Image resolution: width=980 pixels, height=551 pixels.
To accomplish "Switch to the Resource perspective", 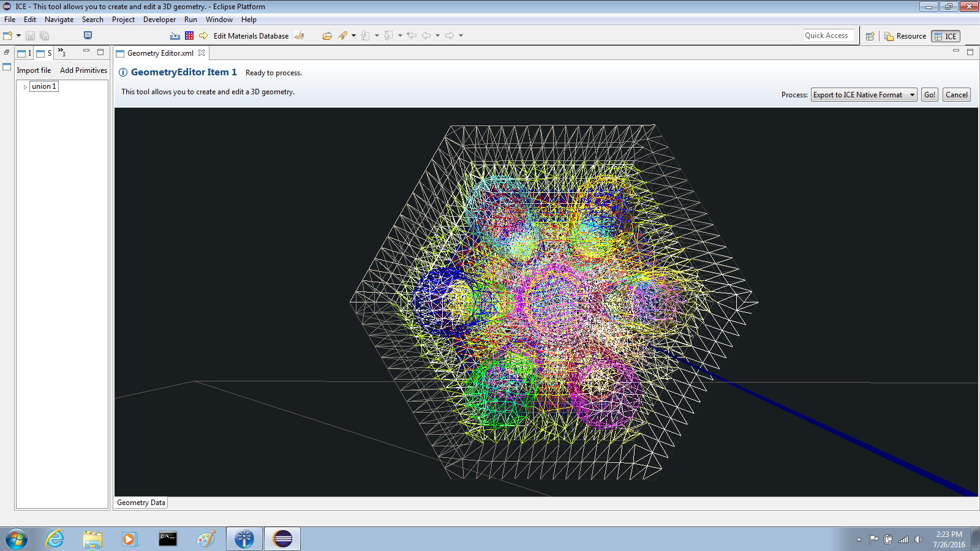I will (x=905, y=36).
